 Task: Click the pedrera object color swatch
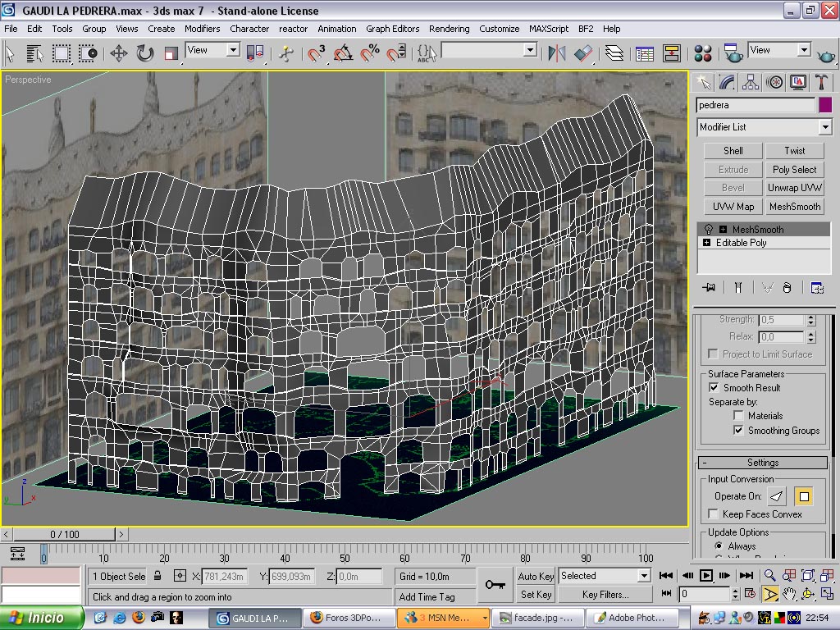pos(824,105)
